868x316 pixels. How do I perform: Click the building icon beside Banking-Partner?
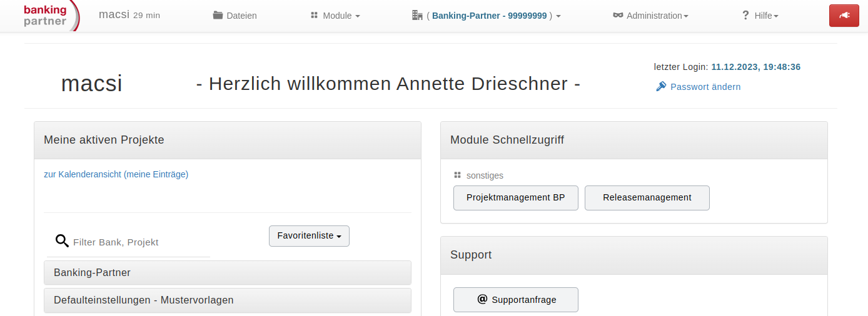tap(417, 15)
